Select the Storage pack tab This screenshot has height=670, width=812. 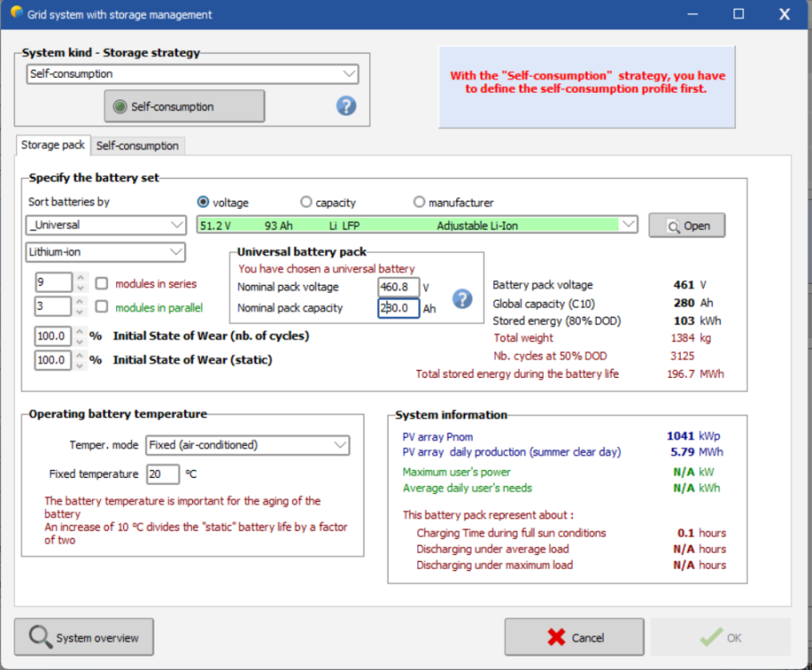pyautogui.click(x=54, y=145)
